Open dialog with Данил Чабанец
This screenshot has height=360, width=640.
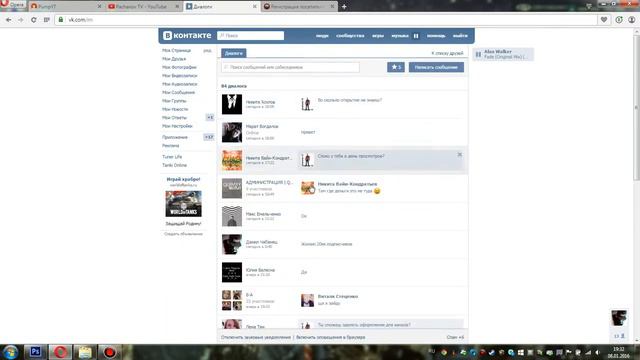(343, 244)
